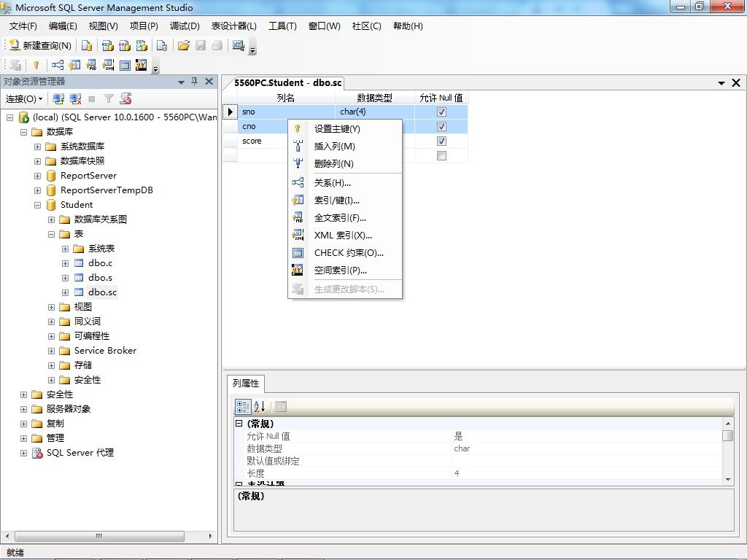
Task: Choose CHECK 约束(O)... from the context menu
Action: click(x=345, y=253)
